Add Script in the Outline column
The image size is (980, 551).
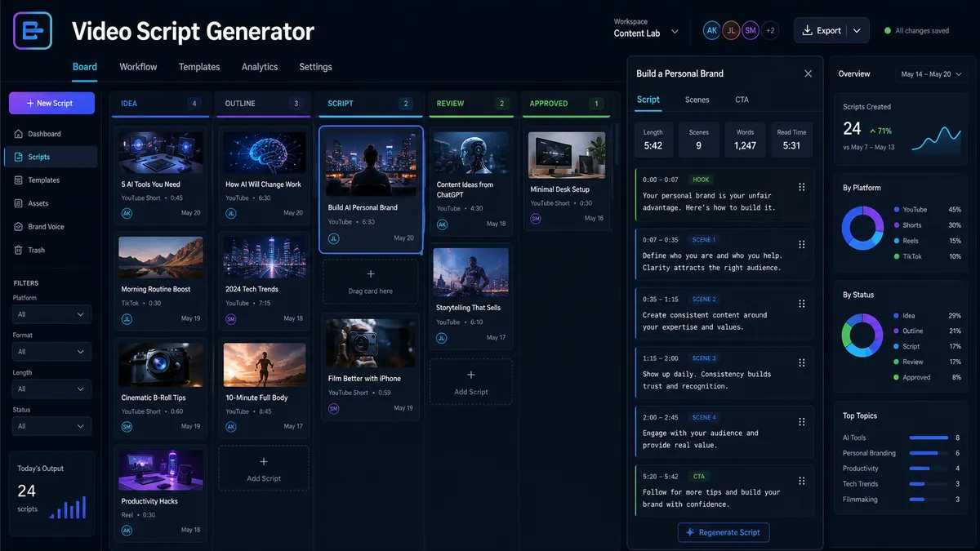(264, 469)
